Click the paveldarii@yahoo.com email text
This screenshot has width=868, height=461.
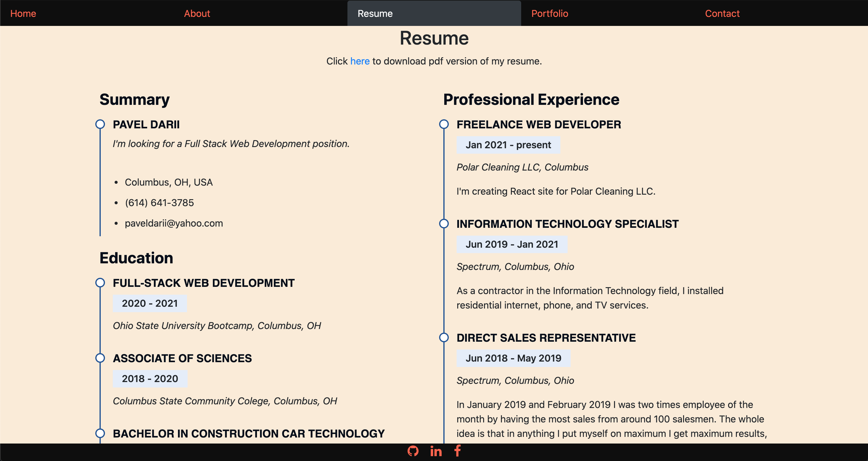point(173,223)
